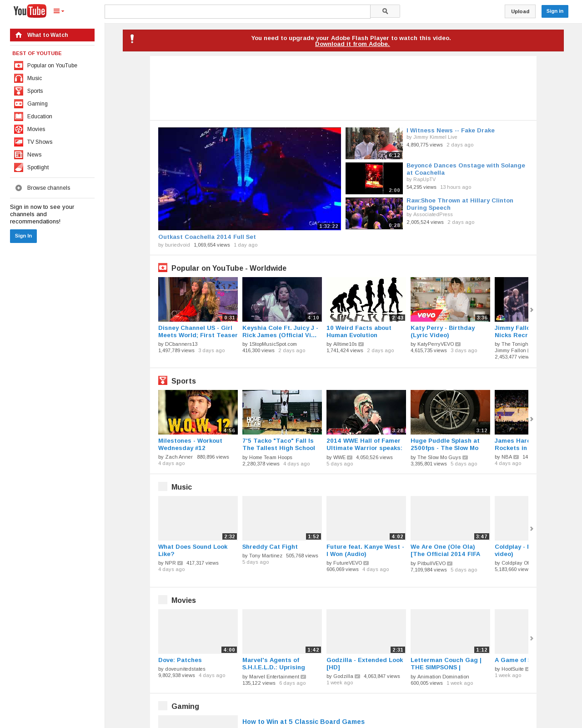This screenshot has height=728, width=582.
Task: Open Raw:Shoe Thrown at Hillary Clinton link
Action: pyautogui.click(x=460, y=204)
